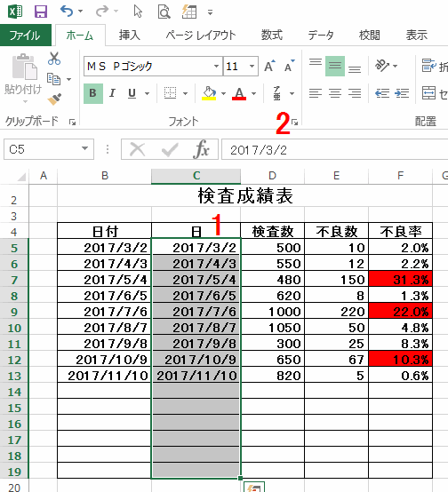Click the red cell showing 31.3%

[x=400, y=279]
